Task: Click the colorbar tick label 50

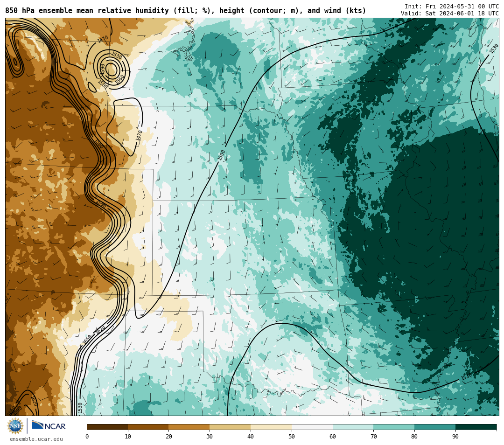Action: 292,436
